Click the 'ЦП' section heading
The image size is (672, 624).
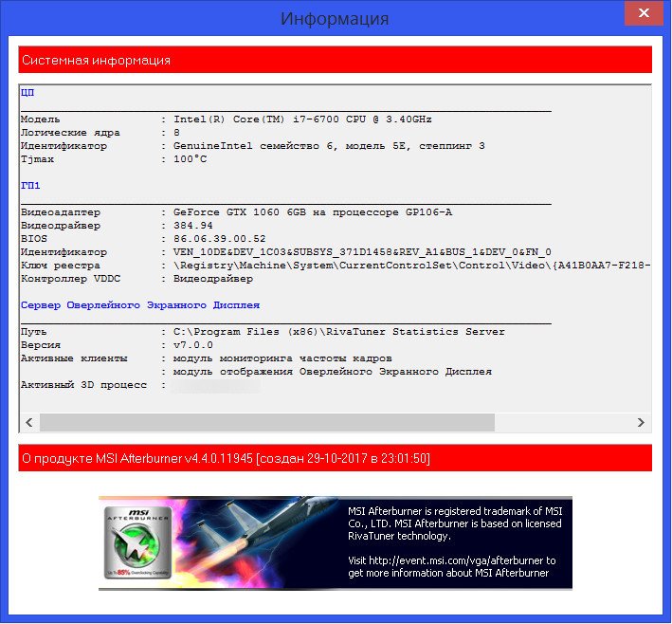[27, 92]
